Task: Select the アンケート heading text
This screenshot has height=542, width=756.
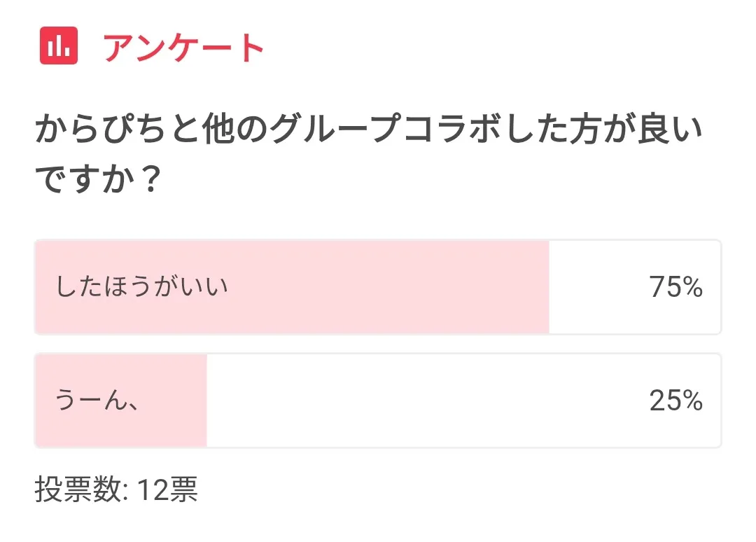Action: [183, 48]
